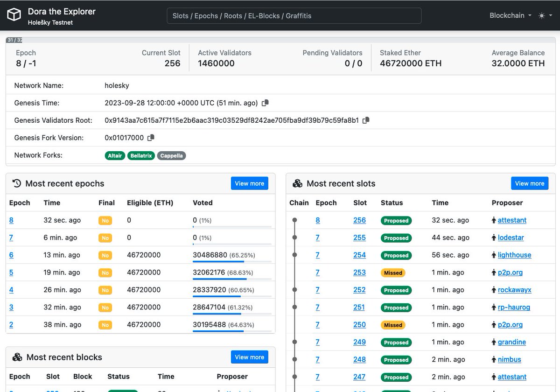Click View more on Most recent slots

[x=530, y=183]
